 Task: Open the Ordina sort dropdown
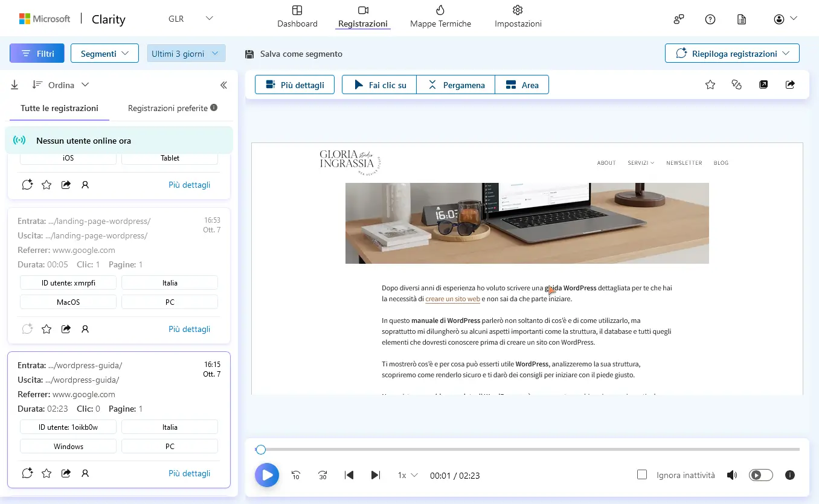(x=60, y=85)
